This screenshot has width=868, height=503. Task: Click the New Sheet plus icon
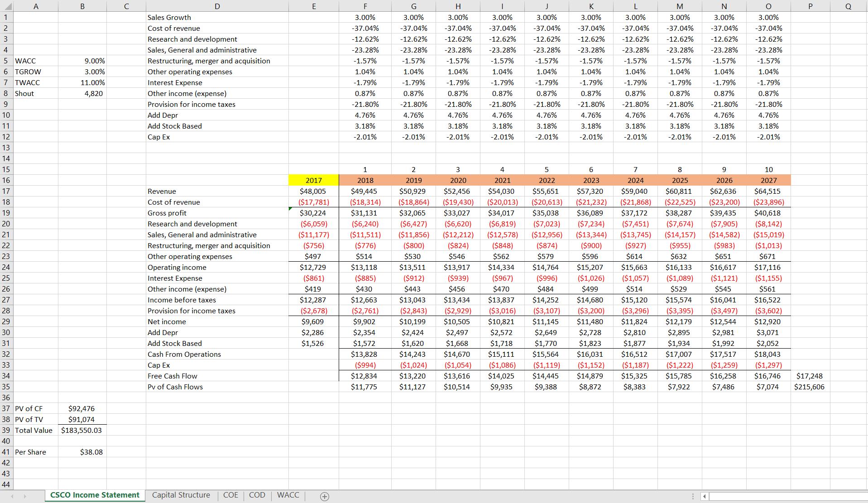tap(323, 495)
